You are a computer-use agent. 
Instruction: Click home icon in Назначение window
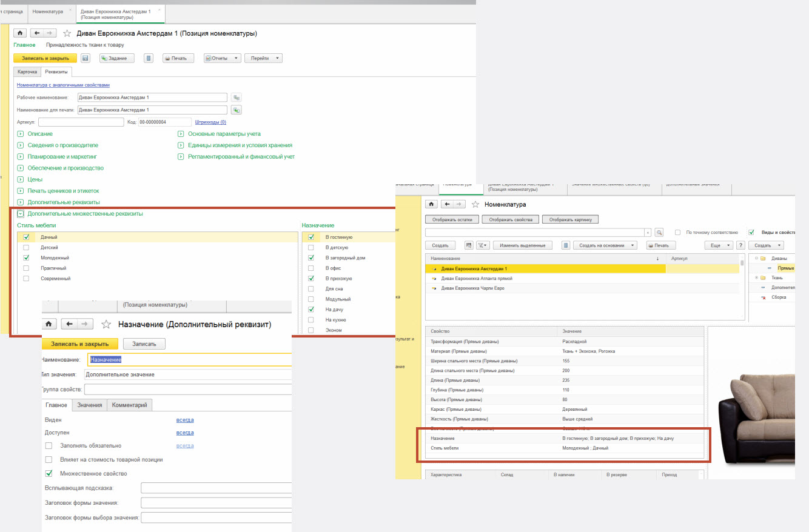pos(50,324)
